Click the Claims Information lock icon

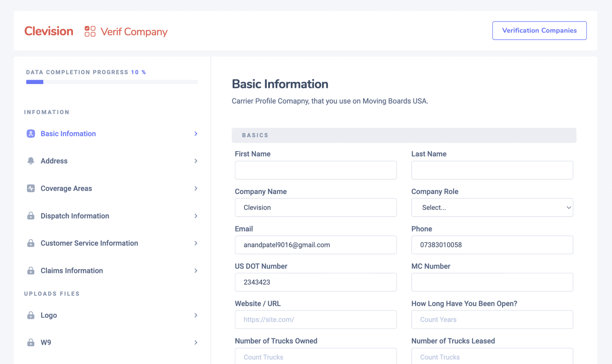point(31,270)
